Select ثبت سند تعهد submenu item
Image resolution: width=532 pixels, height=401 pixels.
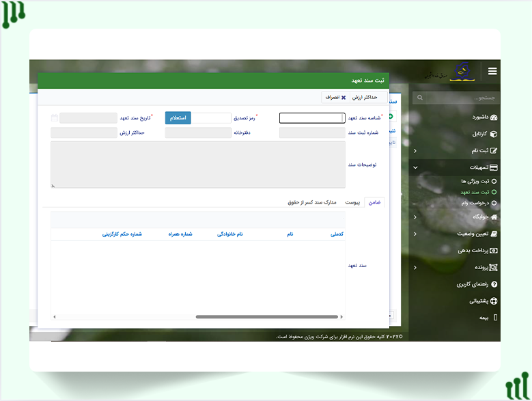(x=494, y=192)
